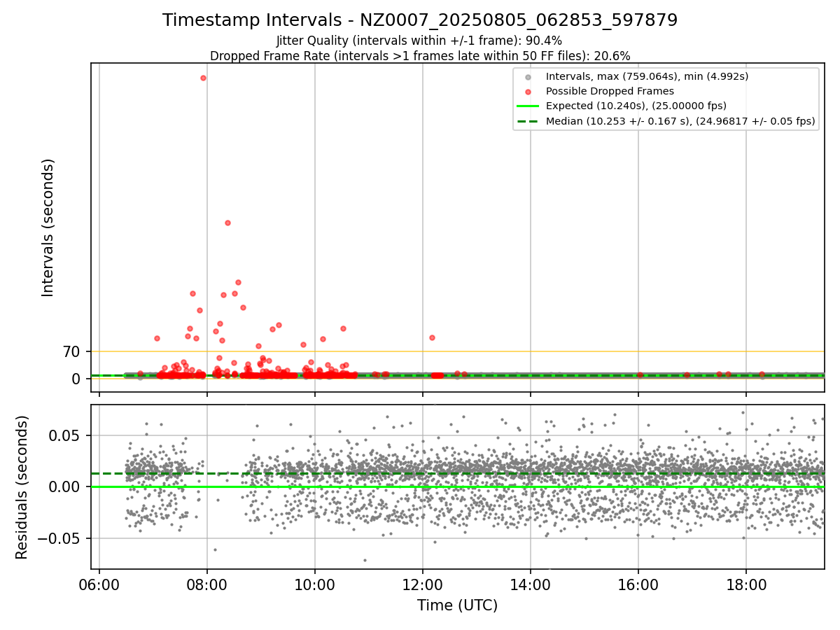Viewport: 840px width, 630px height.
Task: Click the topmost red outlier point near 08:00
Action: (x=203, y=78)
